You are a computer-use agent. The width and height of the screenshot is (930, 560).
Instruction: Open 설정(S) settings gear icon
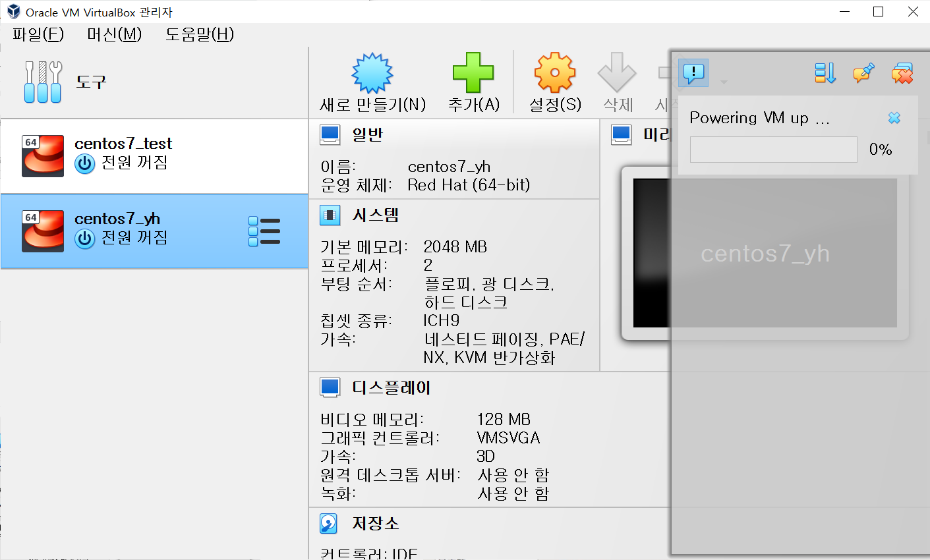coord(555,72)
